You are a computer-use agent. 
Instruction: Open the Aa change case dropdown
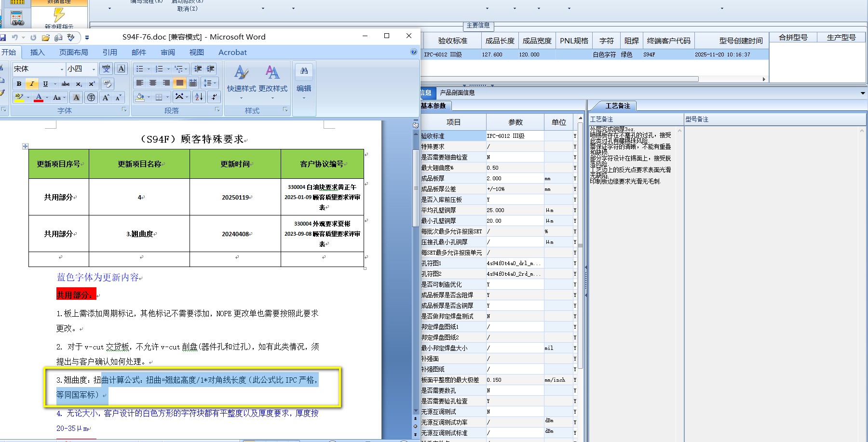point(58,97)
